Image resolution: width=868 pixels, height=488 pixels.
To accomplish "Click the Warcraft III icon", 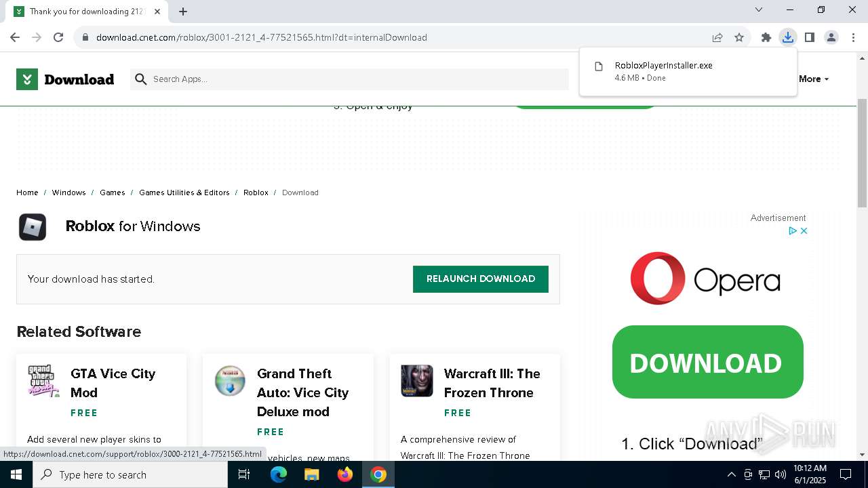I will 417,381.
